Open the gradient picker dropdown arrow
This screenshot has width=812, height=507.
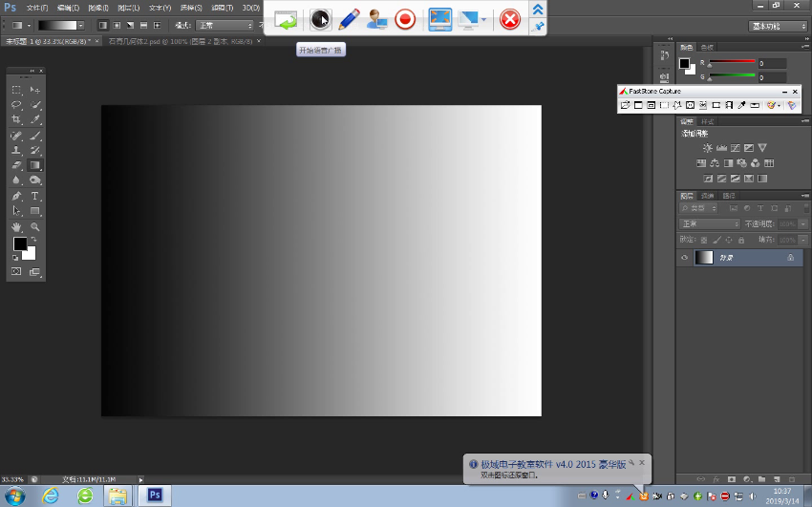81,26
